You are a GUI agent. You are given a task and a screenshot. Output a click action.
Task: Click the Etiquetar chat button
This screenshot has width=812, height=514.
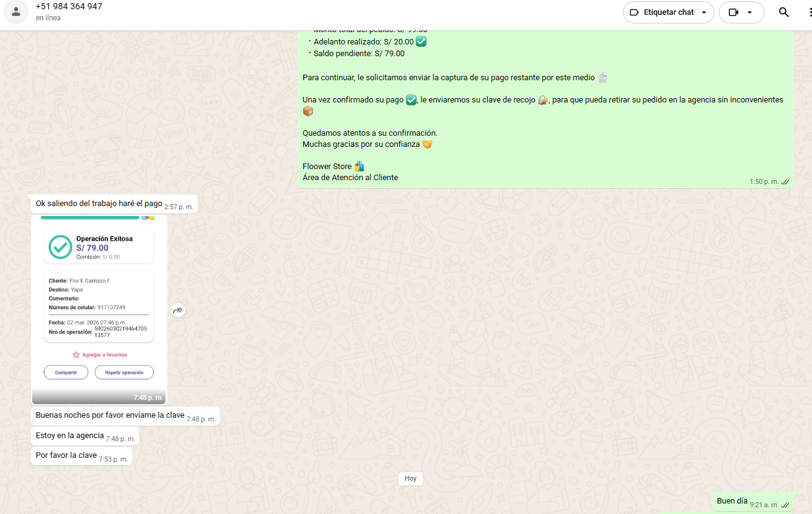pos(661,12)
